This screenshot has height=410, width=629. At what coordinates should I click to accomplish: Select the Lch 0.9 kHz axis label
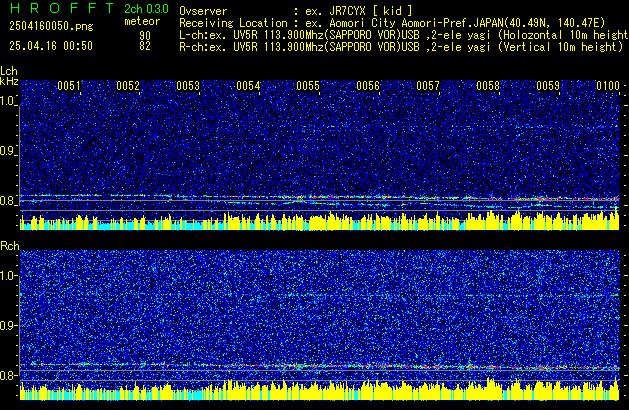pos(8,151)
